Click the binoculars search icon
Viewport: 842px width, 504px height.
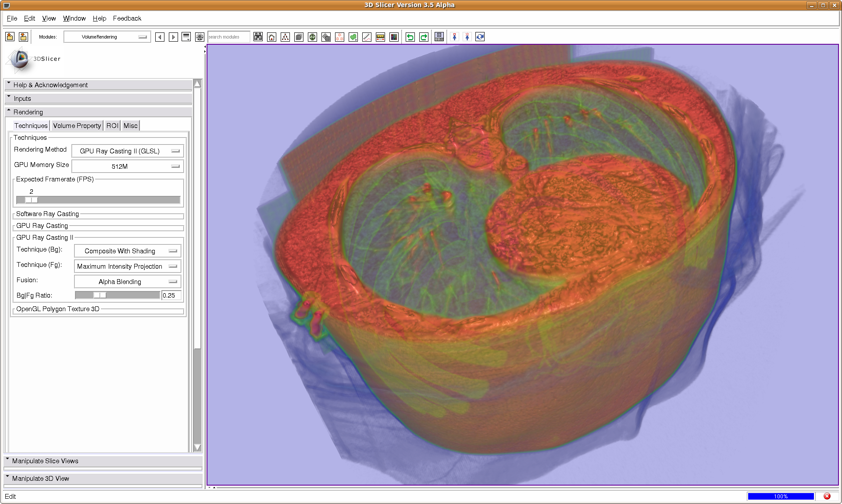tap(258, 37)
